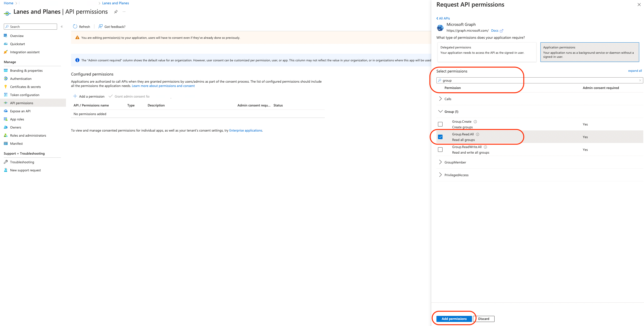Click the Quickstart cloud icon
644x326 pixels.
(x=6, y=44)
